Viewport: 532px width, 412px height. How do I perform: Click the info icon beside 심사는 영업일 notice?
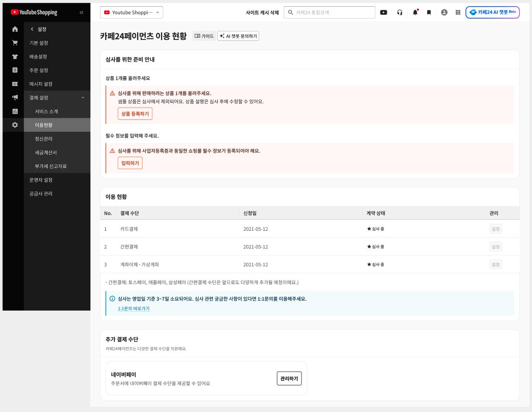112,299
